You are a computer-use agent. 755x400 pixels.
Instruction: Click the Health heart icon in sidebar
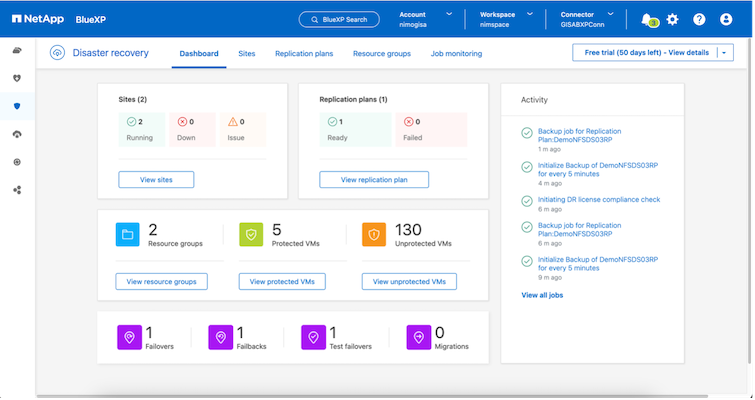tap(17, 77)
